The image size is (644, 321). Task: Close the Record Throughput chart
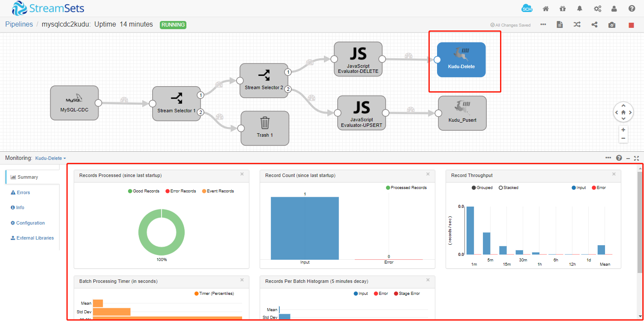point(614,174)
